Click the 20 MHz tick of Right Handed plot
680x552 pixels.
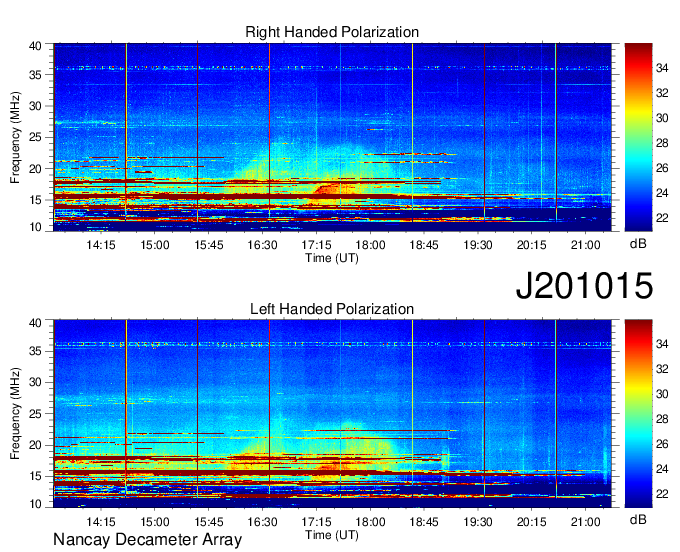(x=35, y=169)
